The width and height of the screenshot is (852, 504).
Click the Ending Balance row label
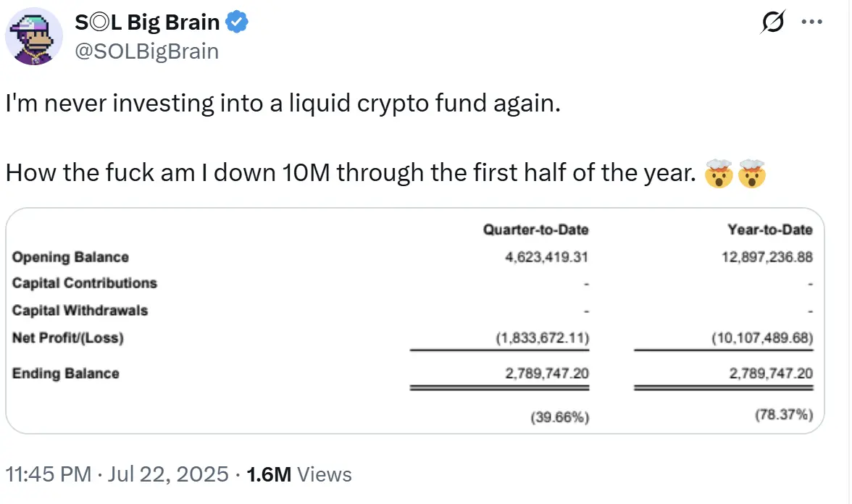click(65, 374)
